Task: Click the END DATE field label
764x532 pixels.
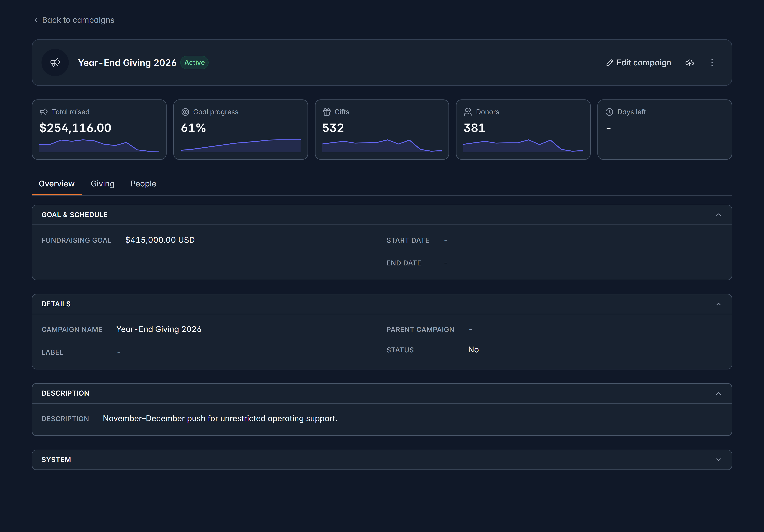Action: (x=404, y=263)
